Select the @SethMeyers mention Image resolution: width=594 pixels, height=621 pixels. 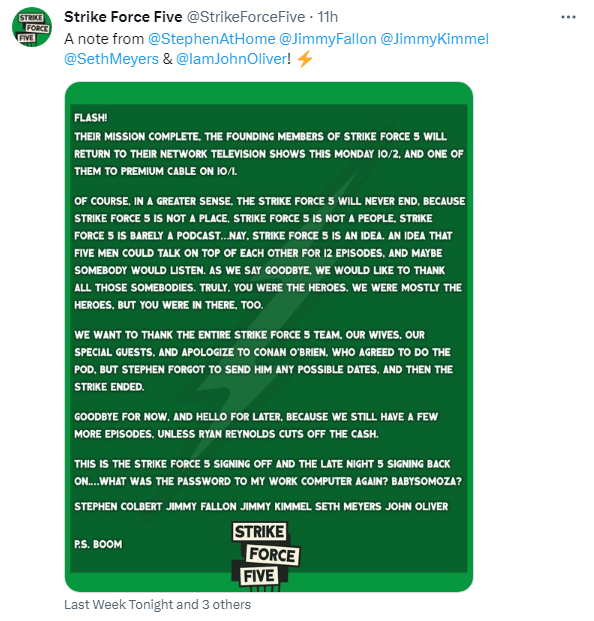tap(111, 59)
